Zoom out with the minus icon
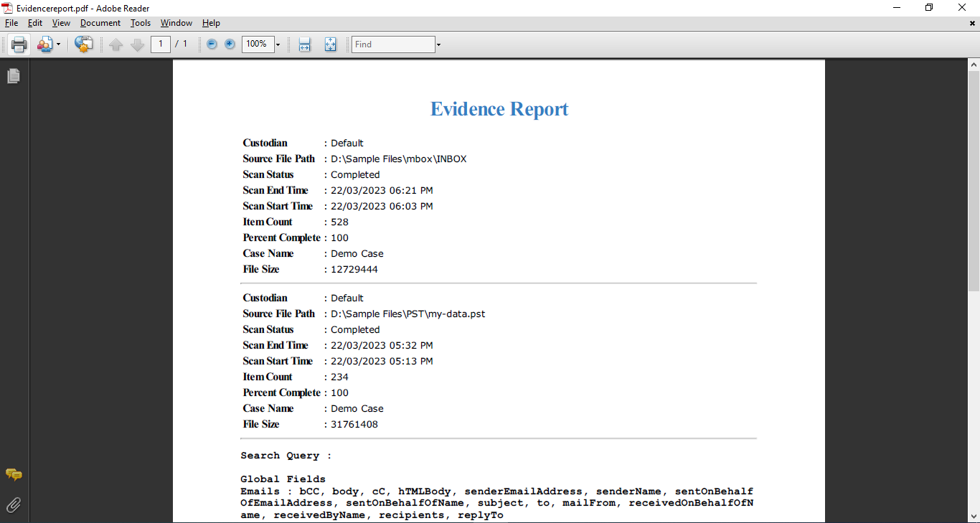980x523 pixels. point(212,44)
